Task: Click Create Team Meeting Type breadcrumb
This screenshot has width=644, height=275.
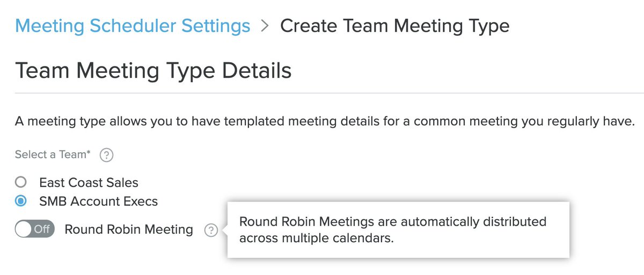Action: (x=394, y=26)
